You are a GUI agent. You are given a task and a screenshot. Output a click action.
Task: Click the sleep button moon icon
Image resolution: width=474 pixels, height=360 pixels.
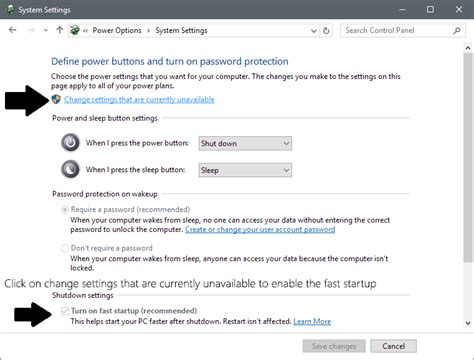(70, 169)
